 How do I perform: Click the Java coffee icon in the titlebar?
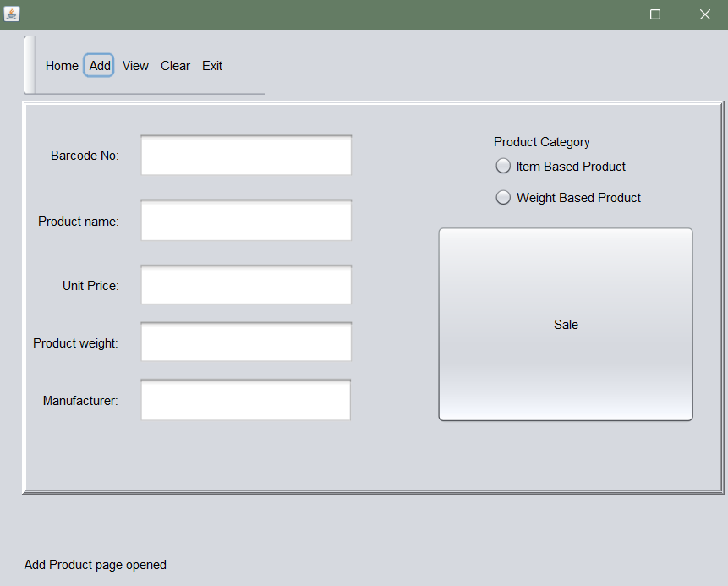coord(11,14)
